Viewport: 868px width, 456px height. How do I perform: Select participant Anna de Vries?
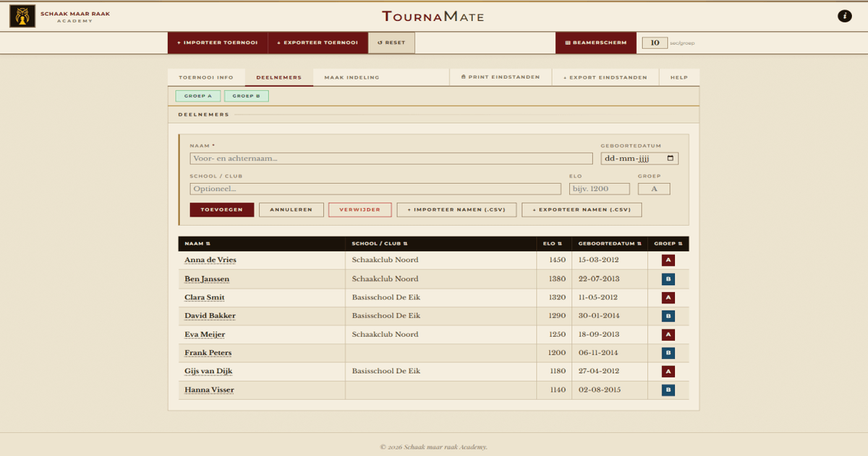click(210, 260)
